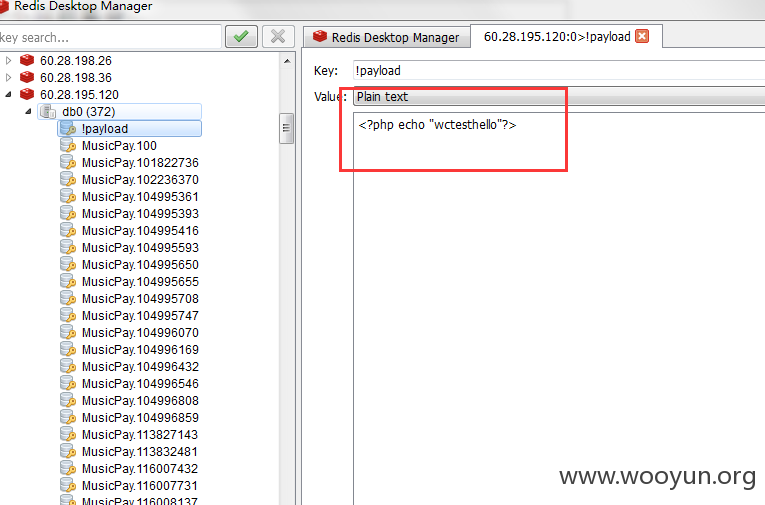Select the MusicPay.104996808 key label
Image resolution: width=765 pixels, height=505 pixels.
coord(140,401)
